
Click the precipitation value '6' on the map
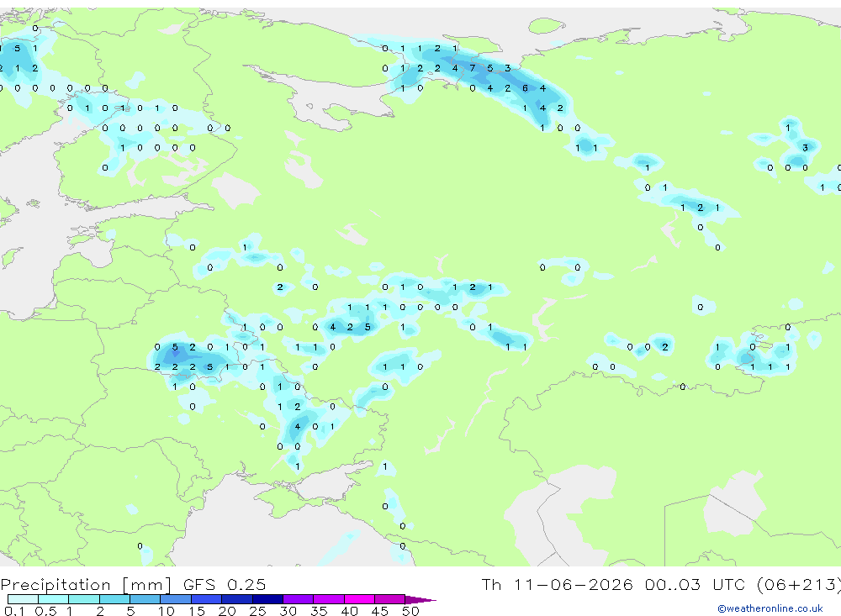(525, 88)
